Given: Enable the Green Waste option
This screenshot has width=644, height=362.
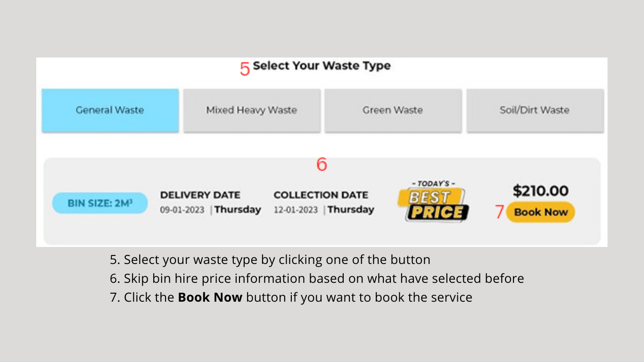Looking at the screenshot, I should 393,110.
